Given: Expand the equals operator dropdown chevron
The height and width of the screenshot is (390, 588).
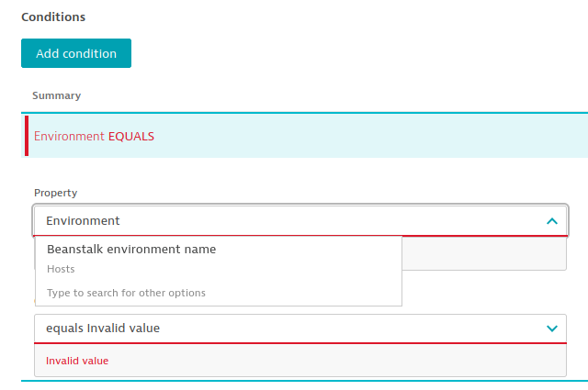Looking at the screenshot, I should click(551, 328).
